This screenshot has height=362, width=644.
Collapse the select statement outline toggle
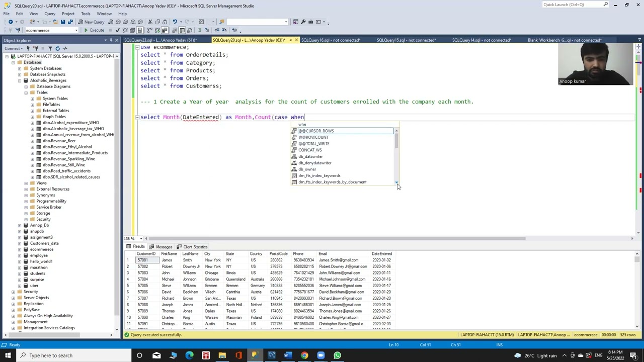(137, 117)
